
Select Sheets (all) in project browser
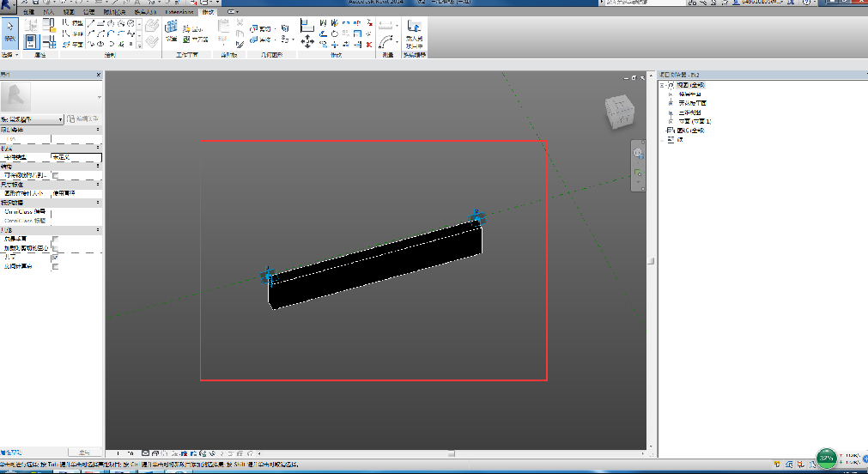(691, 131)
